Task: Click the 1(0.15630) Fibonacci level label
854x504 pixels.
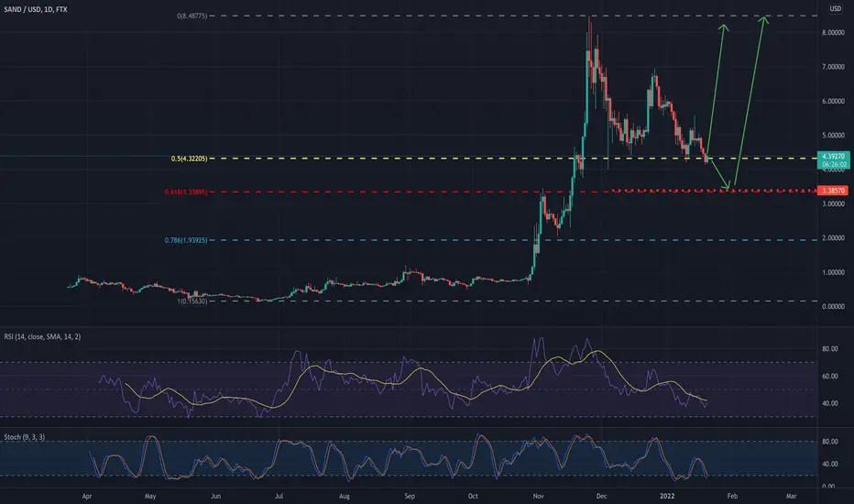Action: coord(192,301)
